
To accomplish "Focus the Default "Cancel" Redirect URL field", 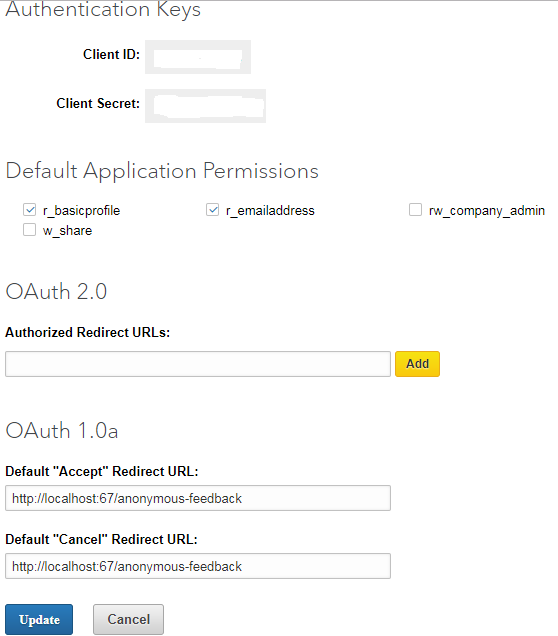I will 198,566.
